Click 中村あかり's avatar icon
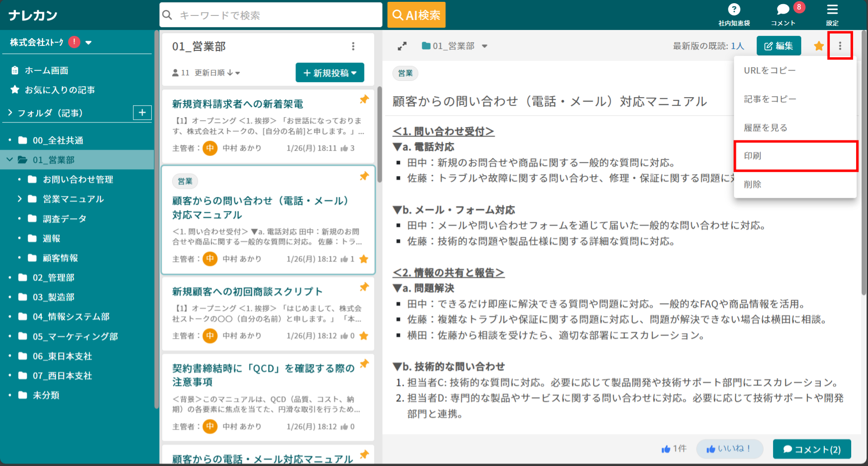This screenshot has width=868, height=466. pyautogui.click(x=210, y=147)
